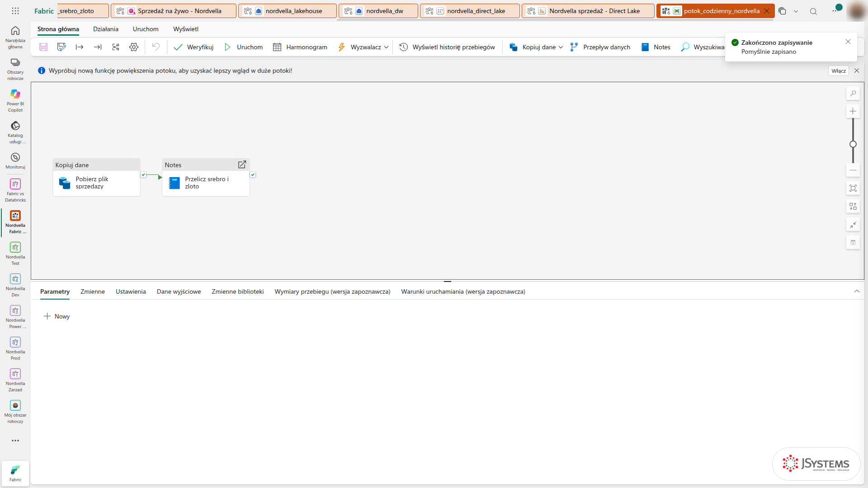Open notebook via external link icon

pyautogui.click(x=242, y=164)
